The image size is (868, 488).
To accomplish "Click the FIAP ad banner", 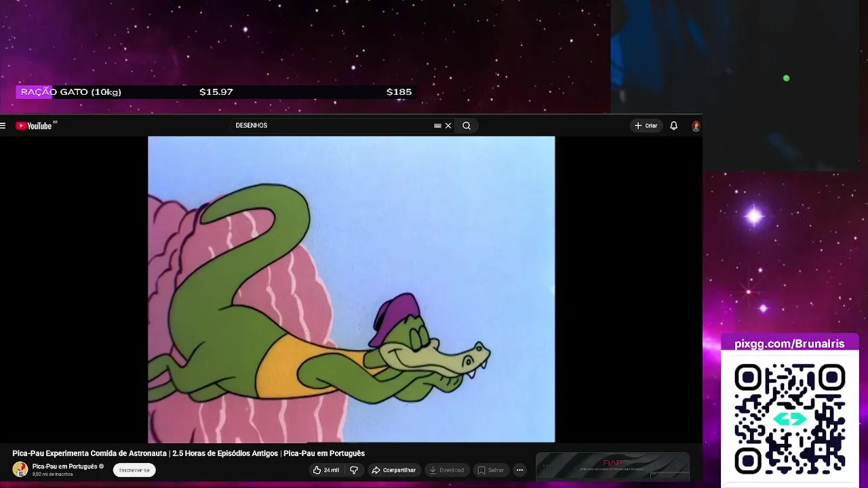I will pos(612,466).
